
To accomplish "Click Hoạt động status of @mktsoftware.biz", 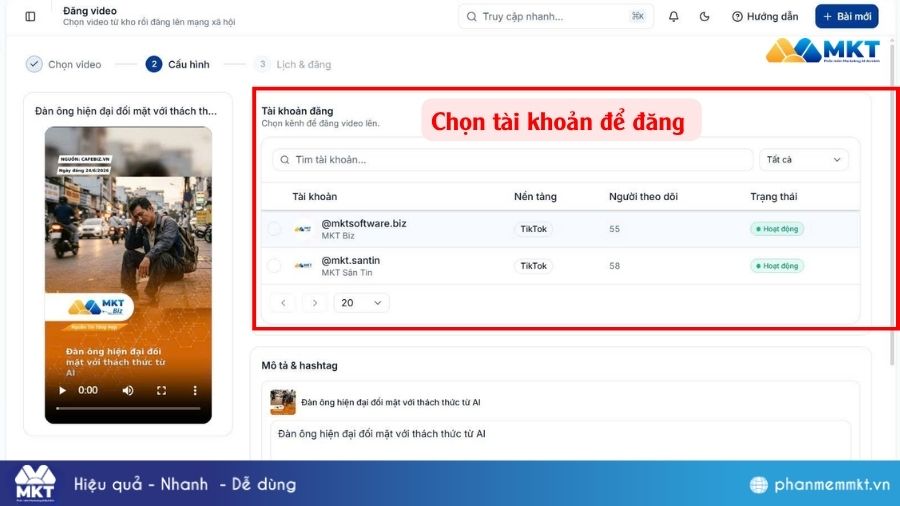I will [x=777, y=229].
